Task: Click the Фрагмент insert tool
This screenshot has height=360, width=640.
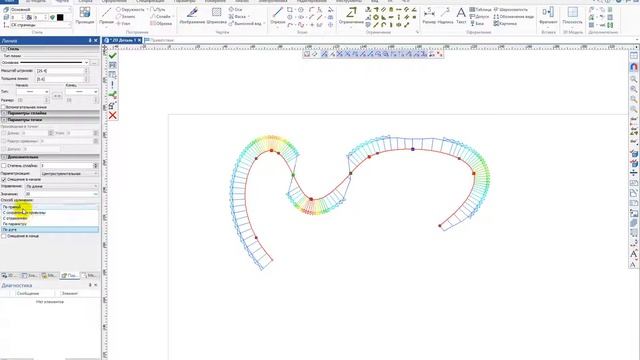Action: point(548,16)
